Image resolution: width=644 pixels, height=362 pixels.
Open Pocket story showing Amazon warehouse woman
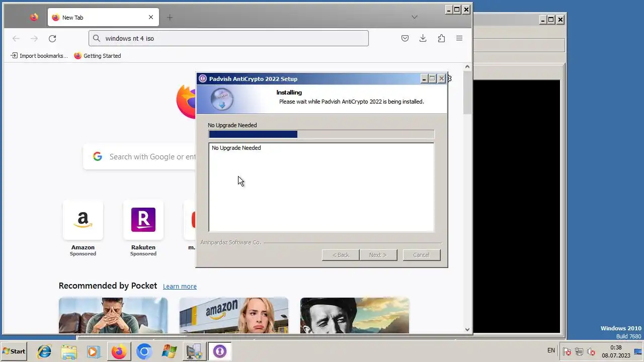coord(234,315)
